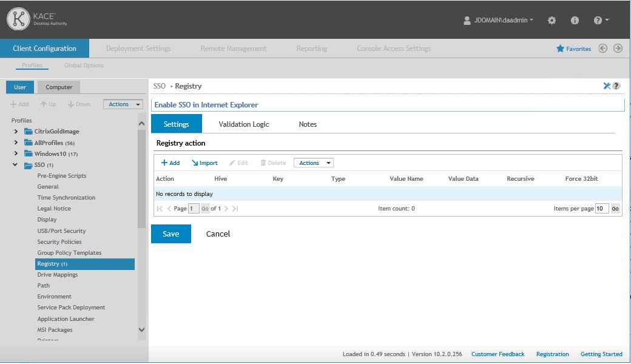This screenshot has width=631, height=364.
Task: Open the JDOMAIN\daadmin user menu
Action: pos(498,20)
